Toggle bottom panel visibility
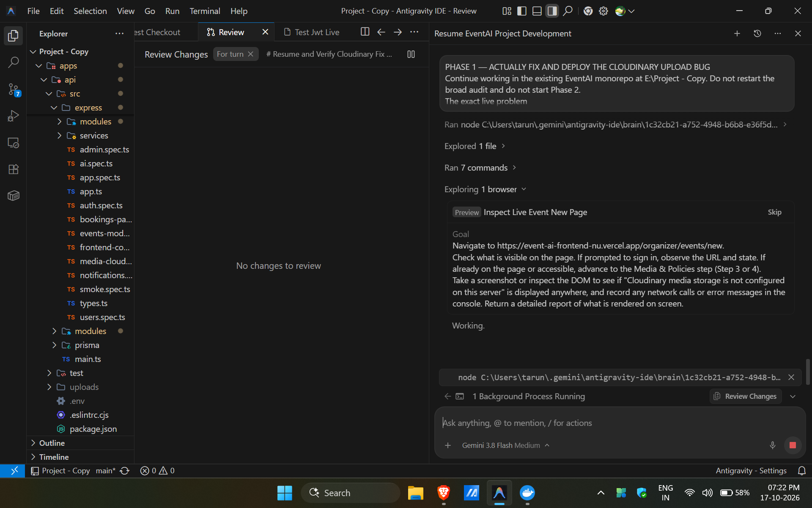Viewport: 812px width, 508px height. click(x=537, y=11)
